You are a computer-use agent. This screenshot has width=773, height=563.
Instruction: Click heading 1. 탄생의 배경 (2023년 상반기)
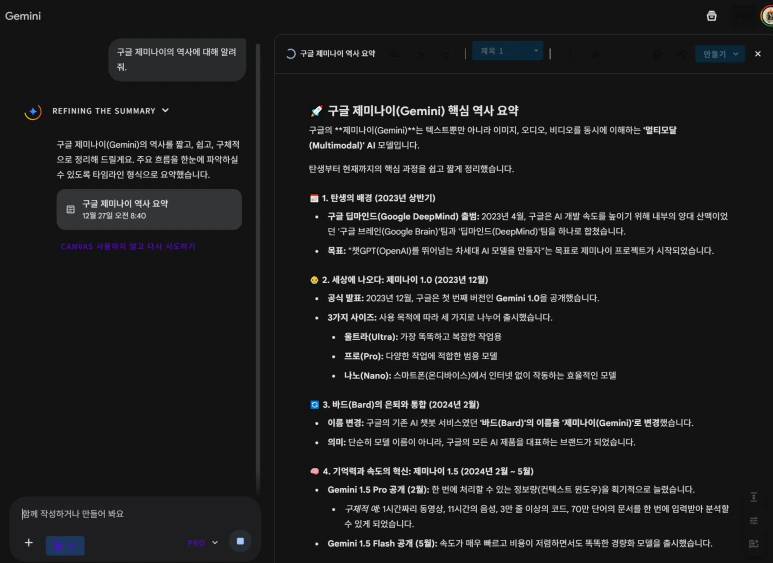click(378, 198)
